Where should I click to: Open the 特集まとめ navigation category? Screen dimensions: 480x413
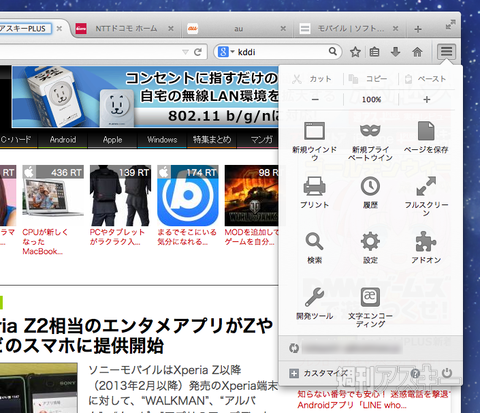[x=212, y=139]
